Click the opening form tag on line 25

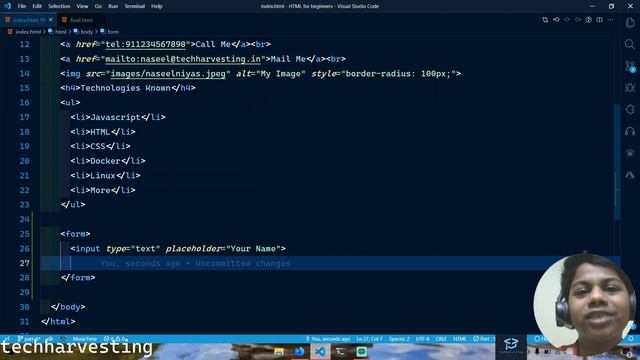click(x=76, y=234)
